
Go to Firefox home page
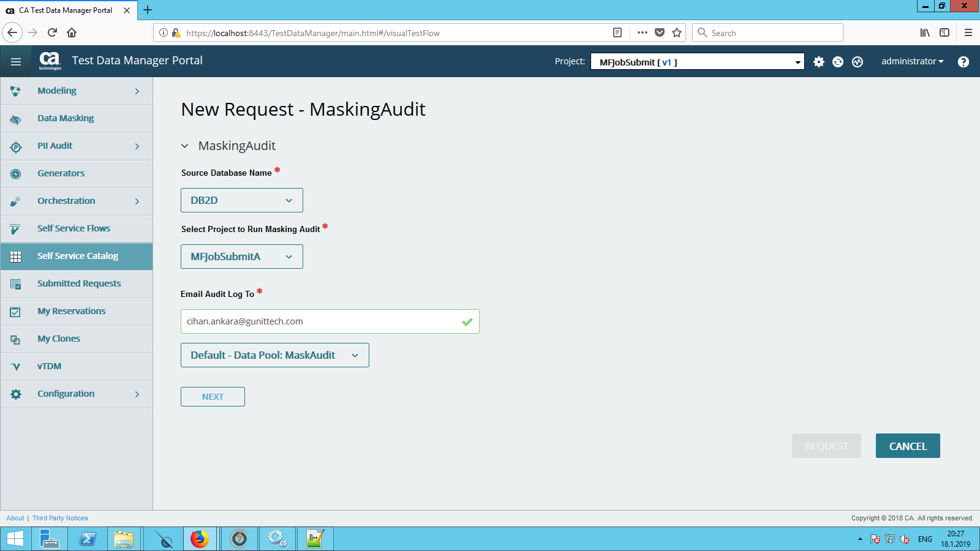point(72,32)
